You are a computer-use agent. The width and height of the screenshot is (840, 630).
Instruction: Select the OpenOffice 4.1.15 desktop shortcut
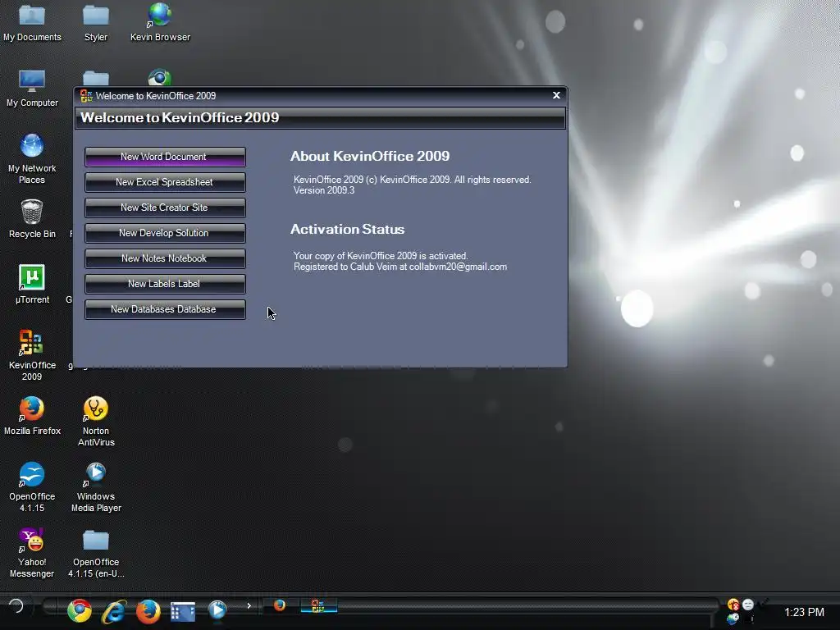[x=32, y=487]
